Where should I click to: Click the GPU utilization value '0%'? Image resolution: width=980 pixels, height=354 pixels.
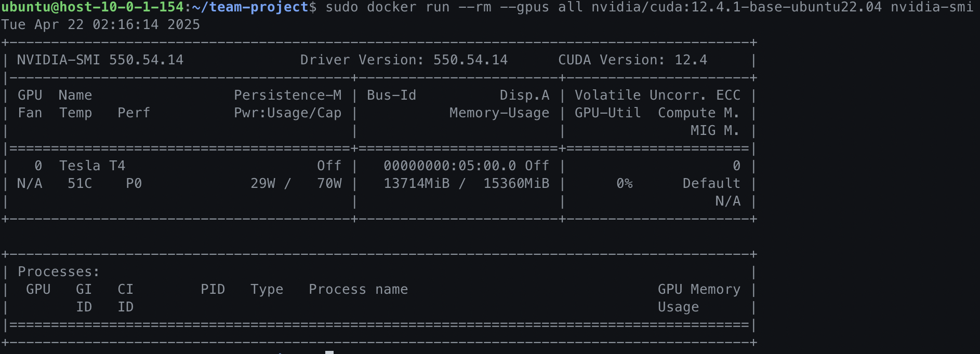(625, 184)
